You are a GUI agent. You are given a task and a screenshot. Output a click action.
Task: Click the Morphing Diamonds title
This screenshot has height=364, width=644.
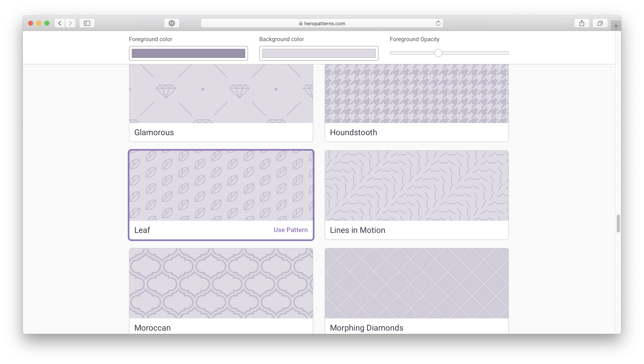click(x=367, y=328)
